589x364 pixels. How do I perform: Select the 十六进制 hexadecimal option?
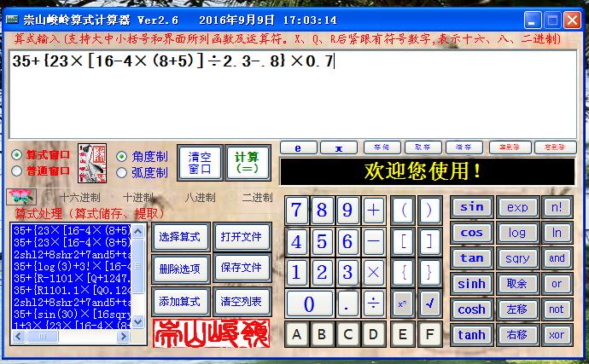72,197
